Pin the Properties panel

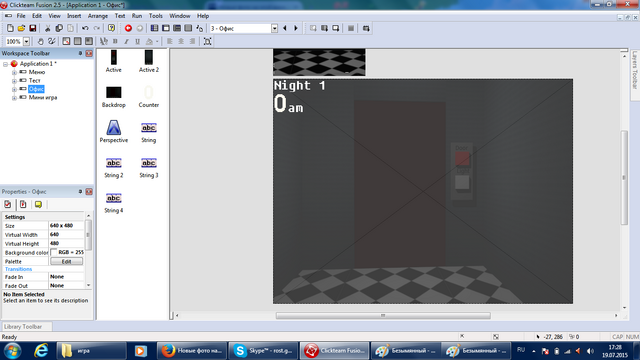coord(80,191)
